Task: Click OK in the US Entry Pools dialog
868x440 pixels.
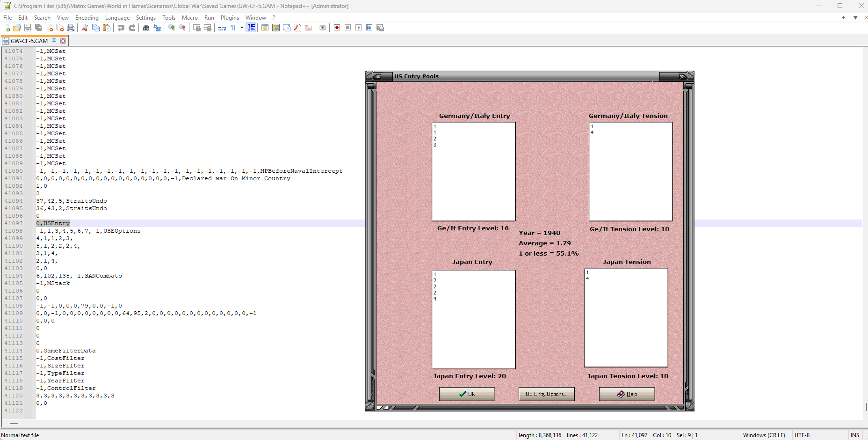Action: tap(467, 394)
